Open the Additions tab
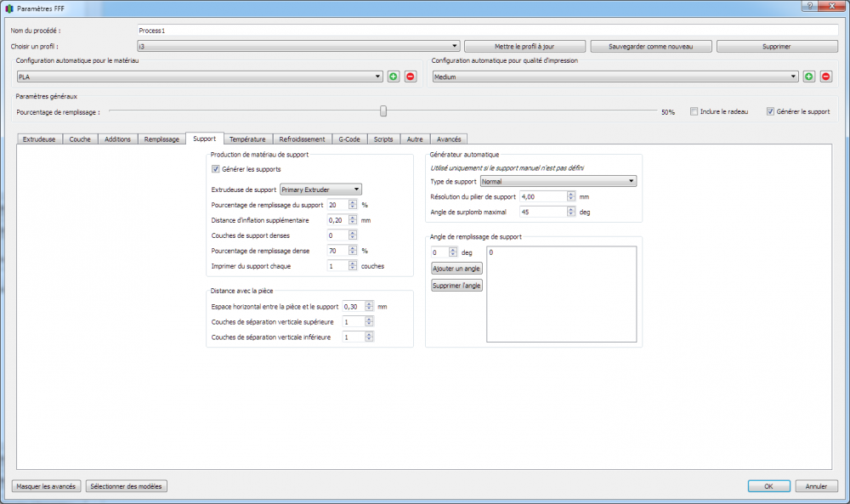This screenshot has width=850, height=504. [x=117, y=139]
